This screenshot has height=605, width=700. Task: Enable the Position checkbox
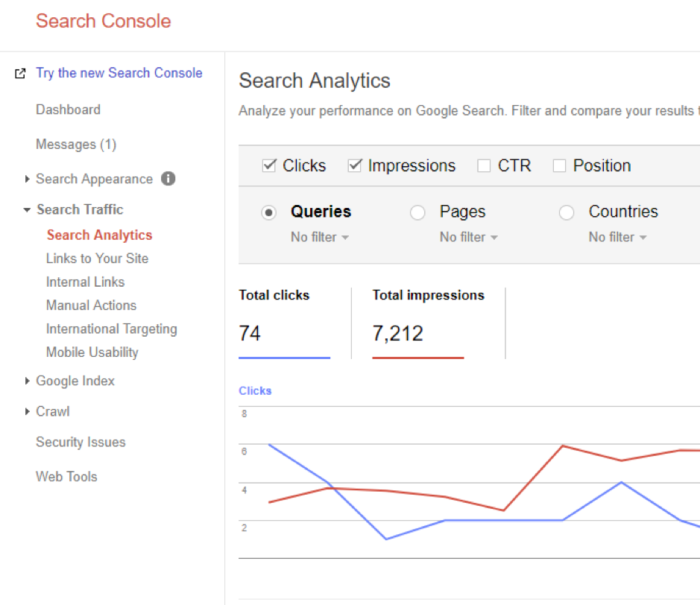[x=559, y=166]
